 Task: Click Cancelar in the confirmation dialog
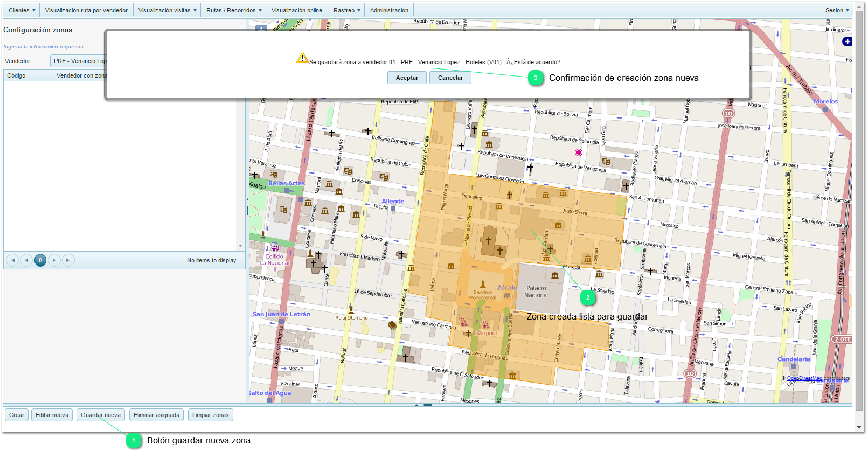coord(450,78)
